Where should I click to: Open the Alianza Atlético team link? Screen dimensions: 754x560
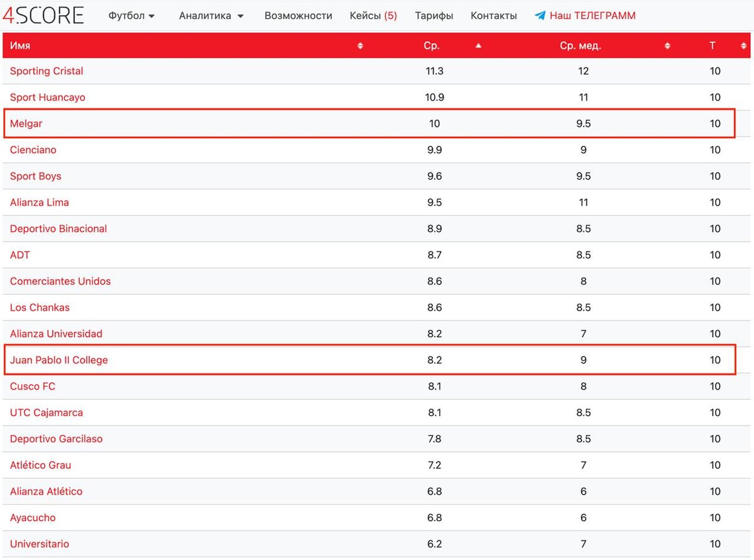click(46, 491)
